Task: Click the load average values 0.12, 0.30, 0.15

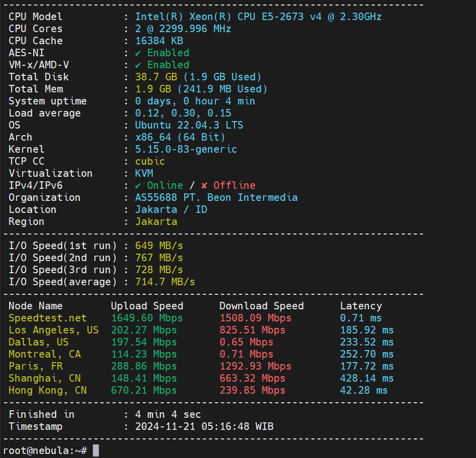Action: pyautogui.click(x=183, y=113)
